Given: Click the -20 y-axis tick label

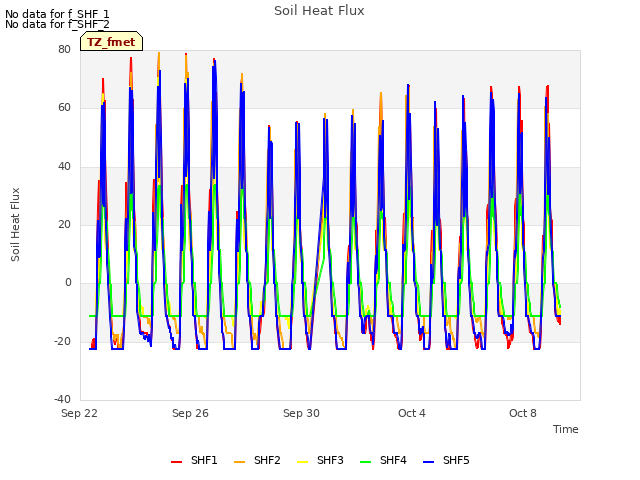Looking at the screenshot, I should (62, 341).
